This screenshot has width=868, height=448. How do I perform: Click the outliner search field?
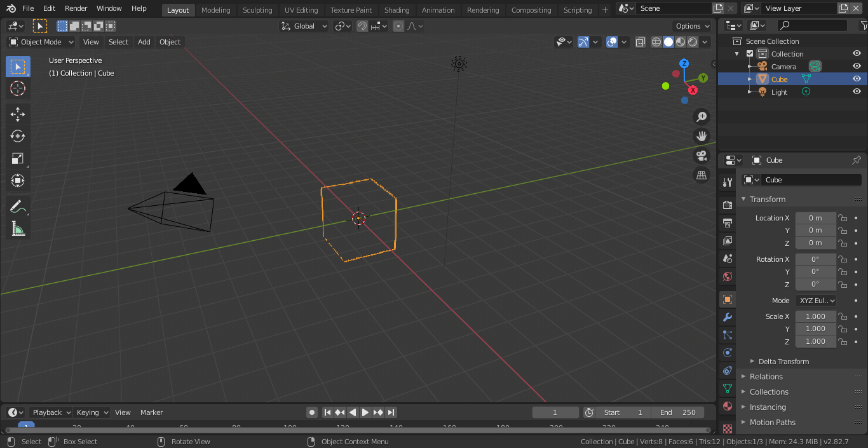pyautogui.click(x=813, y=25)
